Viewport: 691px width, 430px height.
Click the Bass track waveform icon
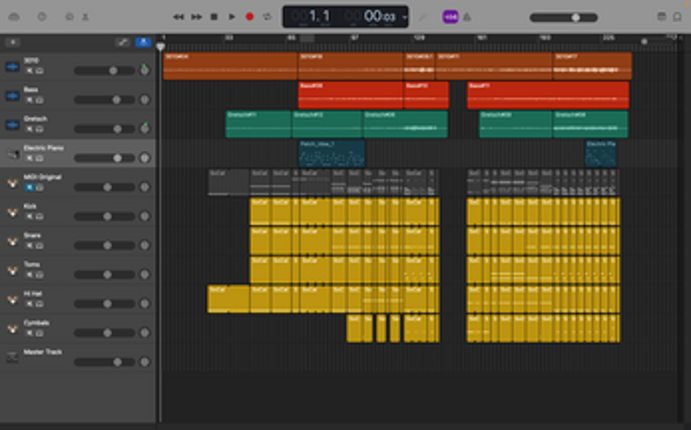(13, 95)
